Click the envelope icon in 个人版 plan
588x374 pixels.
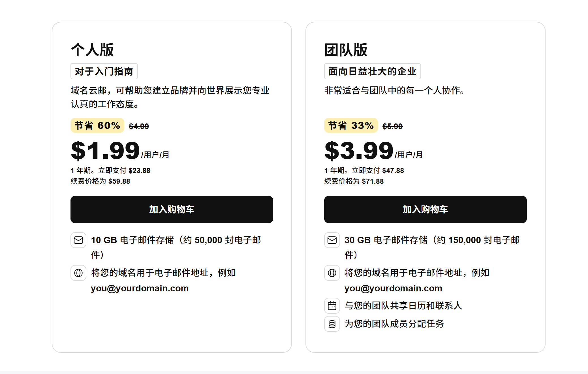coord(78,240)
